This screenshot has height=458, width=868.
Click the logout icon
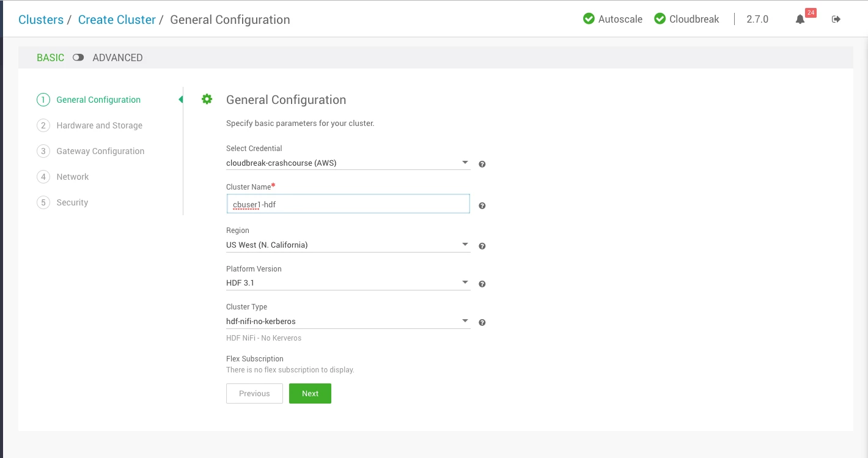[x=836, y=19]
